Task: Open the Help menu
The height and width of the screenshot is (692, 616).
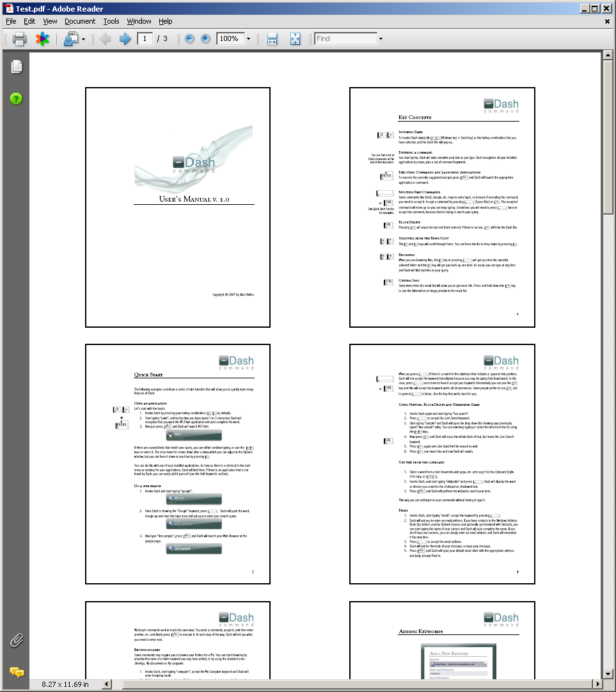Action: pyautogui.click(x=166, y=21)
